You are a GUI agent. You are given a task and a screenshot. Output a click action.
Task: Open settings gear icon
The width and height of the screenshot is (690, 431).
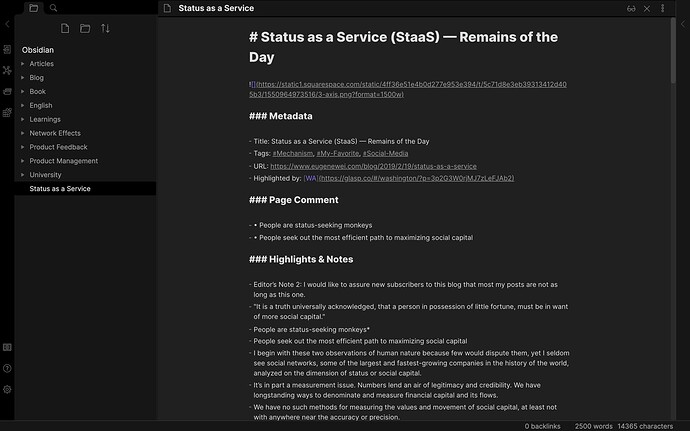pyautogui.click(x=7, y=389)
